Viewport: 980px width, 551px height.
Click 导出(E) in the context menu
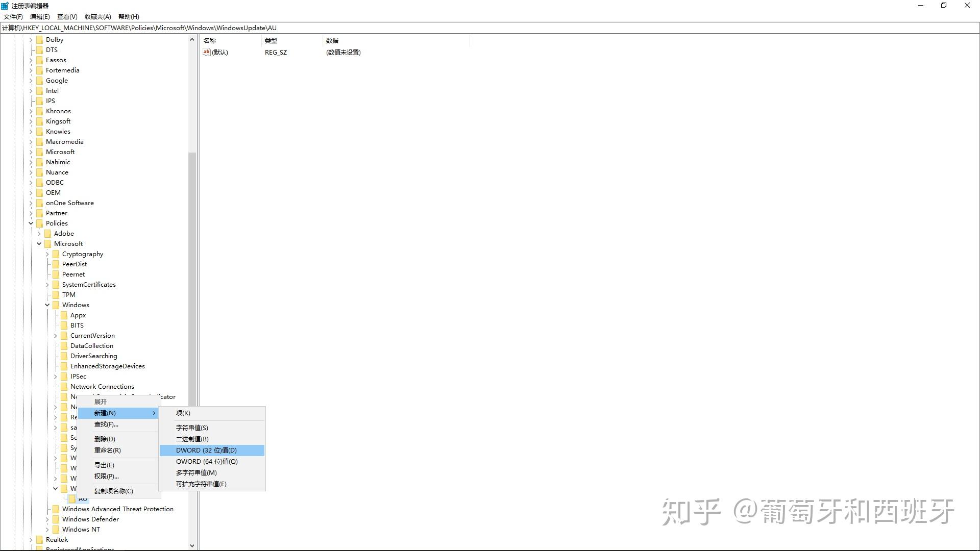coord(104,465)
